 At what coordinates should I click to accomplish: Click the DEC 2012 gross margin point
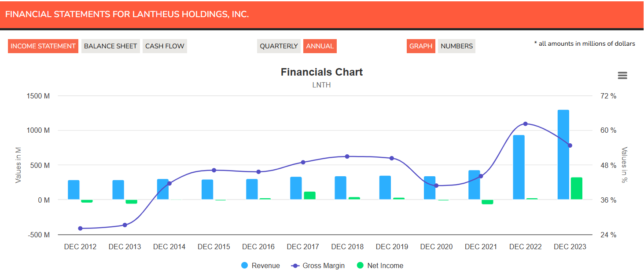[80, 229]
